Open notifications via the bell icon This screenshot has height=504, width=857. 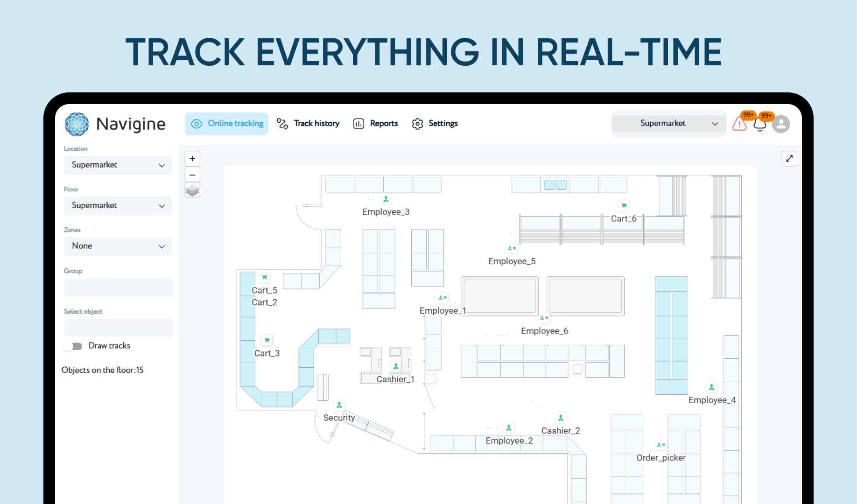(x=760, y=124)
